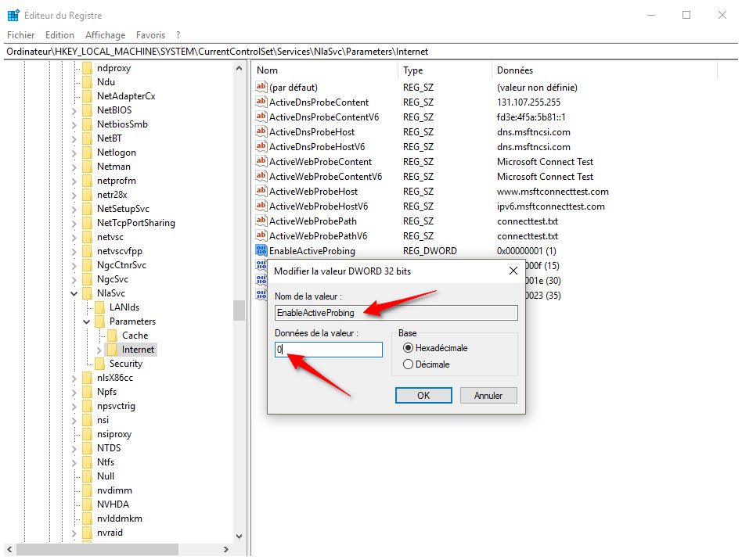Viewport: 742px width, 560px height.
Task: Expand the Internet subkey node
Action: 99,350
